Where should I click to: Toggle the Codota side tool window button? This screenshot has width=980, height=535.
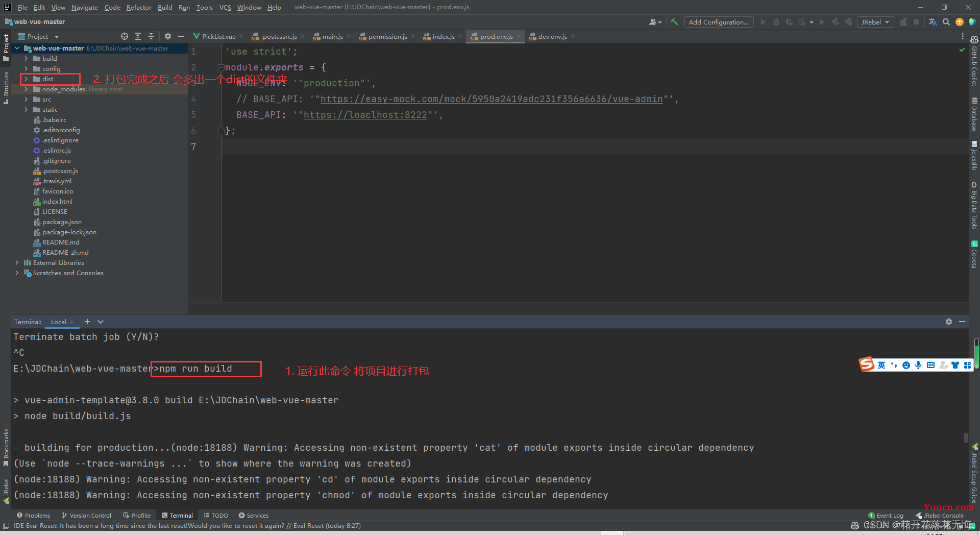[974, 254]
